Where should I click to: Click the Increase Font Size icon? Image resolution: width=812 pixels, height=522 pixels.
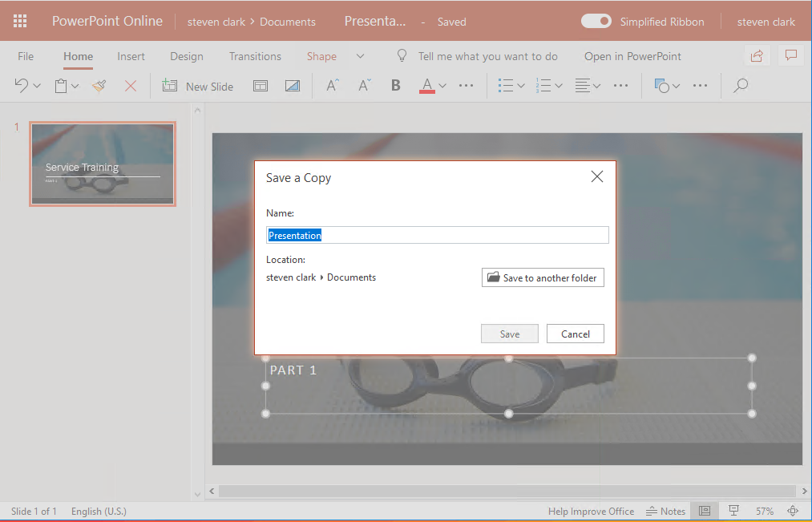tap(333, 86)
